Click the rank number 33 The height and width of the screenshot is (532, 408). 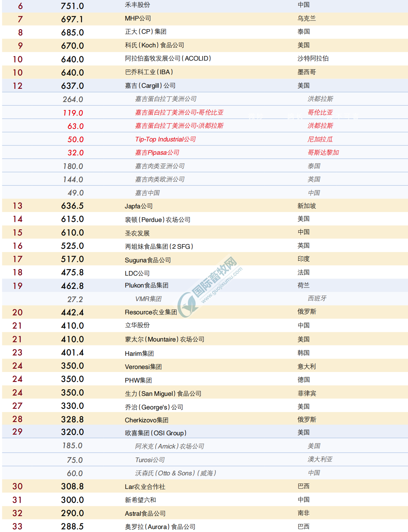tap(17, 526)
